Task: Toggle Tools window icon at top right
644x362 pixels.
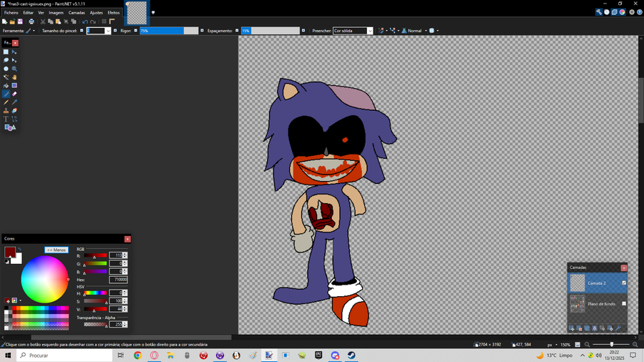Action: [599, 12]
